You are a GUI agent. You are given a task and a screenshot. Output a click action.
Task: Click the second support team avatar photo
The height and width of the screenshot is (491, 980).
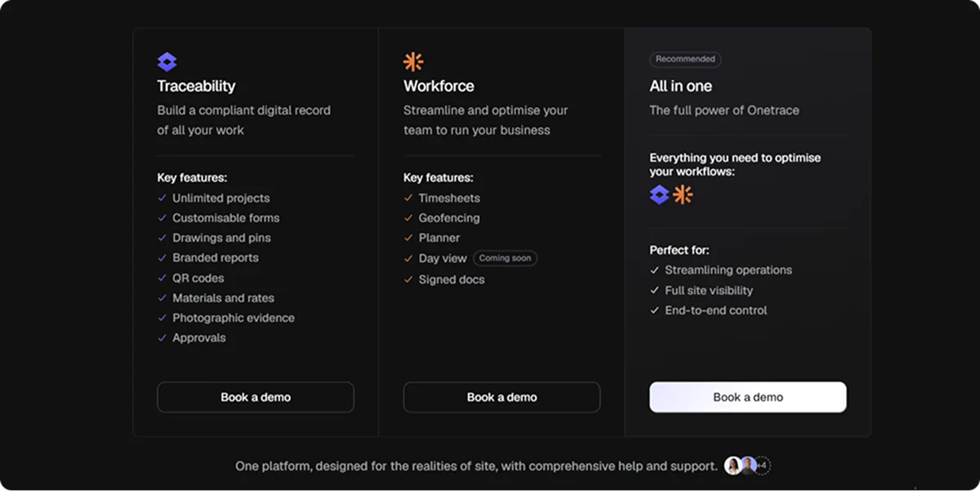click(747, 466)
